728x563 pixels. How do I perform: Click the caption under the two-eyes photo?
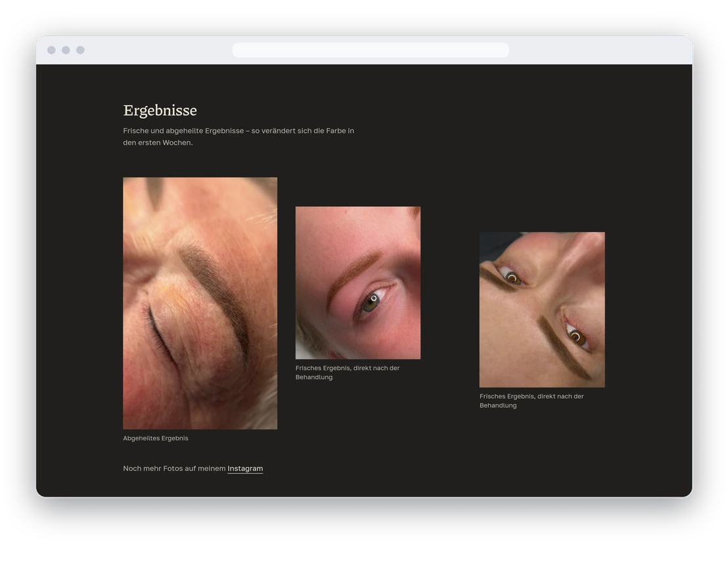(x=532, y=401)
